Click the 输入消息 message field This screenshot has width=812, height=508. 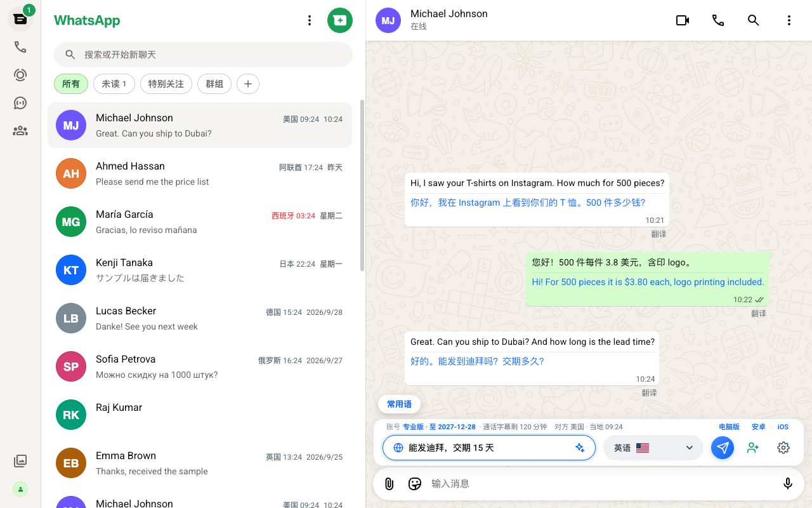tap(601, 484)
